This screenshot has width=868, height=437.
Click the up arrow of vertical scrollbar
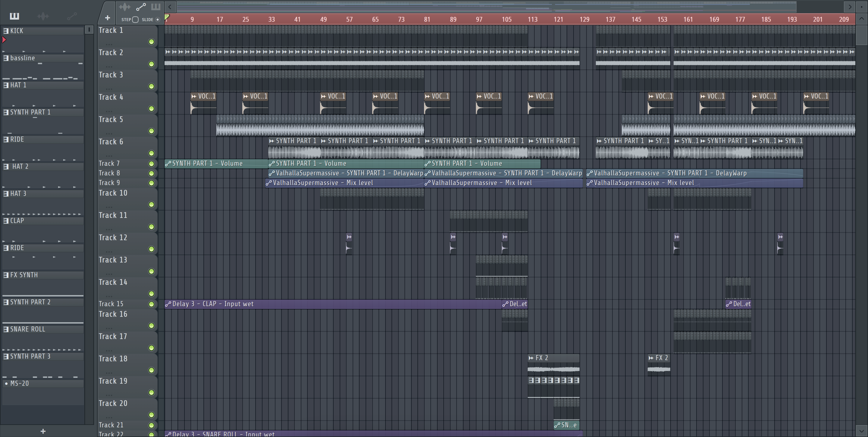pyautogui.click(x=862, y=19)
